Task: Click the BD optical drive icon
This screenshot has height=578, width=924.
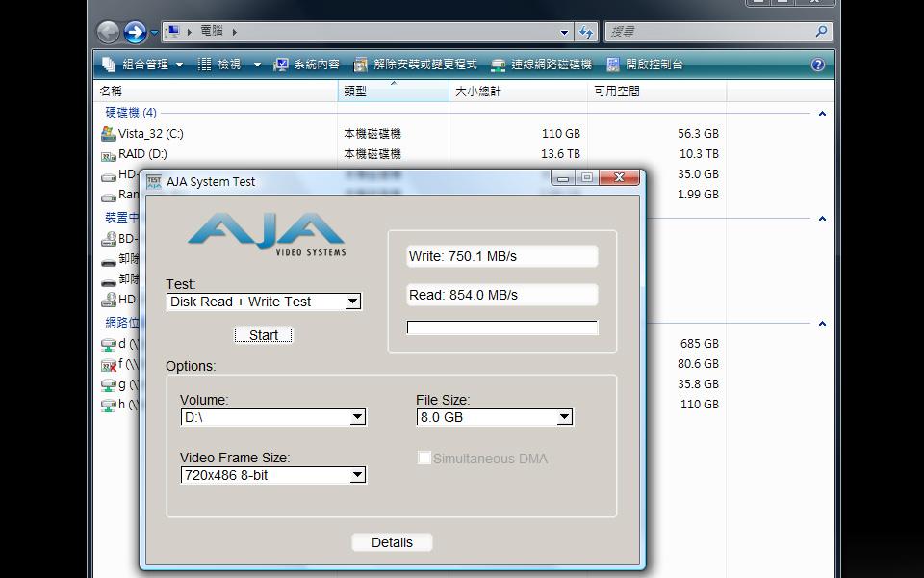Action: tap(109, 239)
